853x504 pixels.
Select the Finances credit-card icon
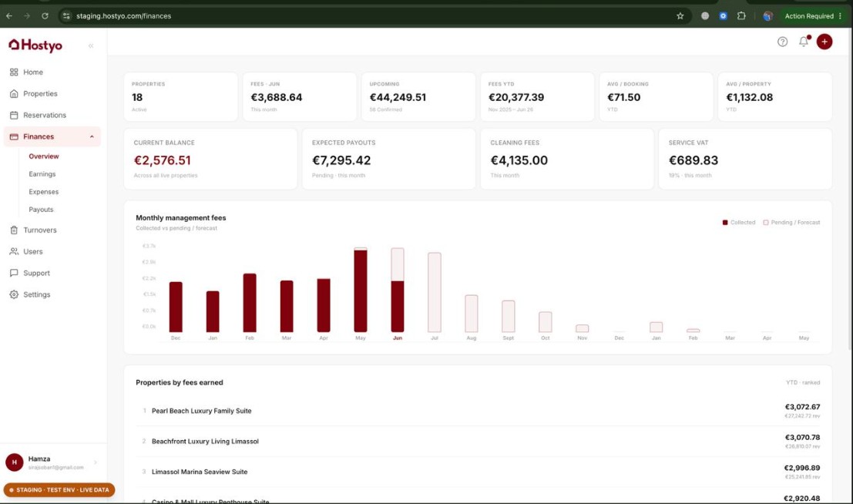click(14, 136)
